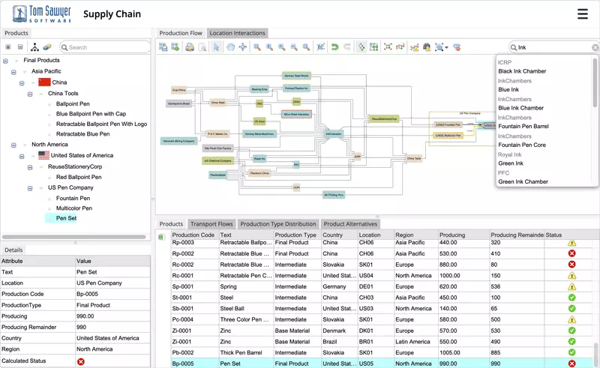Select table cell Three Color Pen
The width and height of the screenshot is (600, 368).
click(246, 319)
